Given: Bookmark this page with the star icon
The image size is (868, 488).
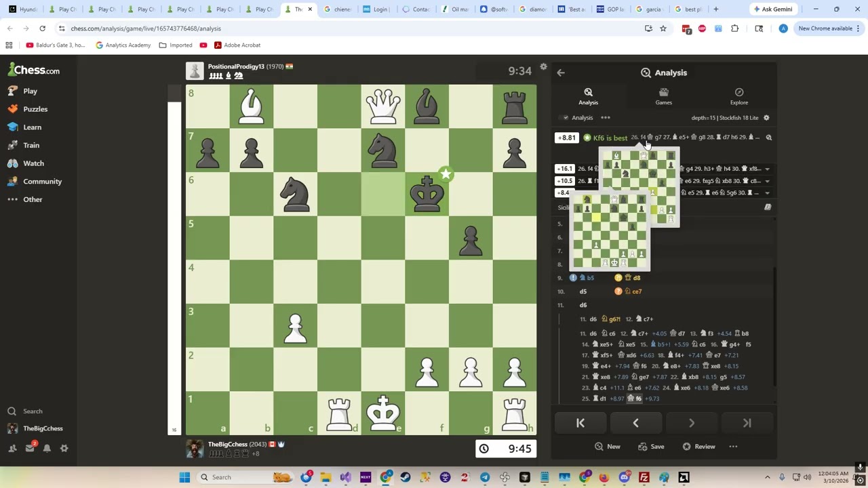Looking at the screenshot, I should 663,28.
